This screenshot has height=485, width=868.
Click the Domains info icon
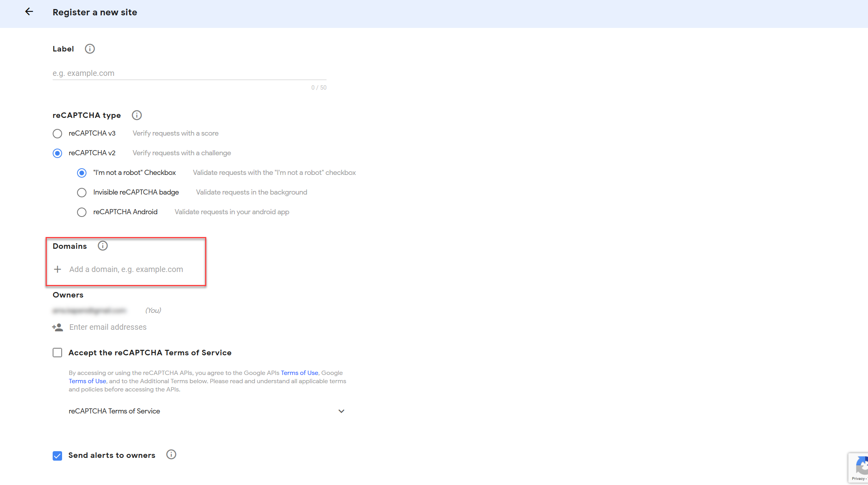(103, 246)
